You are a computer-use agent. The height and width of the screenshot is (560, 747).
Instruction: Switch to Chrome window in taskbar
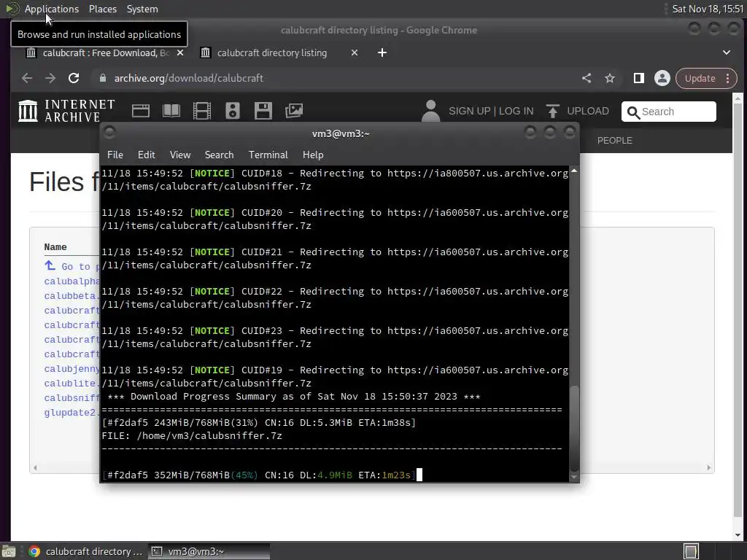pos(86,551)
